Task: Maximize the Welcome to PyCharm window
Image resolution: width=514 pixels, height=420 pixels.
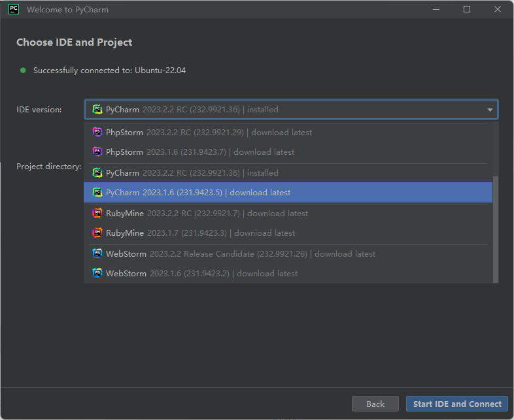Action: click(x=467, y=9)
